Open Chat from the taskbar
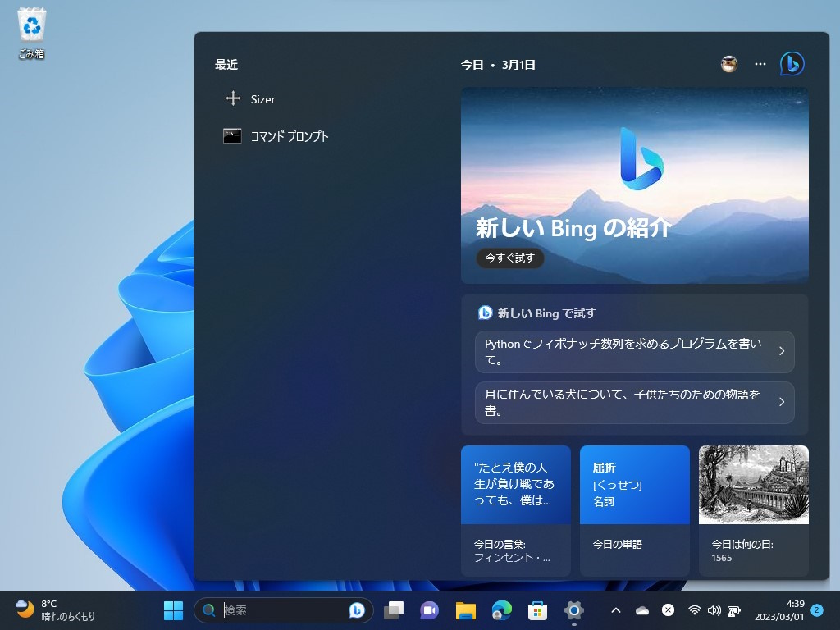 pos(427,611)
